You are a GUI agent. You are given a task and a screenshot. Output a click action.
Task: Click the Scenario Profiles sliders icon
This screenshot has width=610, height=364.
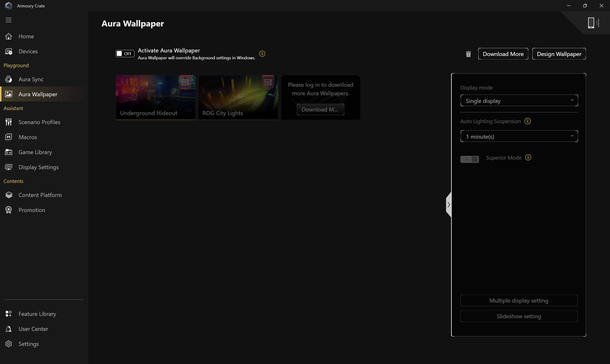point(9,122)
